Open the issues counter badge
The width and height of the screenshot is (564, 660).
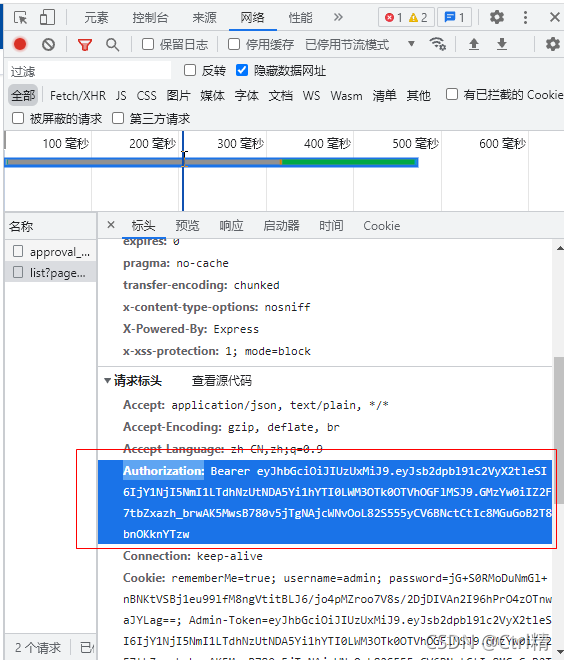[x=454, y=18]
